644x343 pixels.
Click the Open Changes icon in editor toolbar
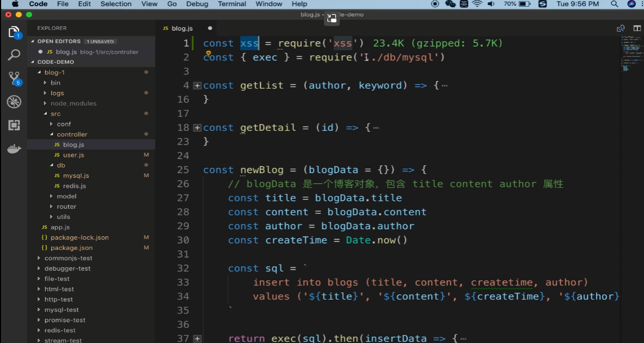[x=621, y=28]
